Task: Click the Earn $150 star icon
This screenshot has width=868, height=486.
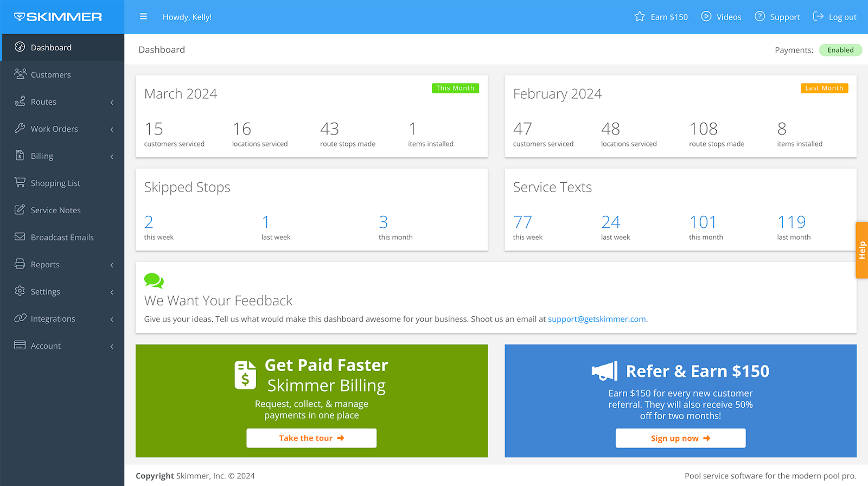Action: point(640,16)
